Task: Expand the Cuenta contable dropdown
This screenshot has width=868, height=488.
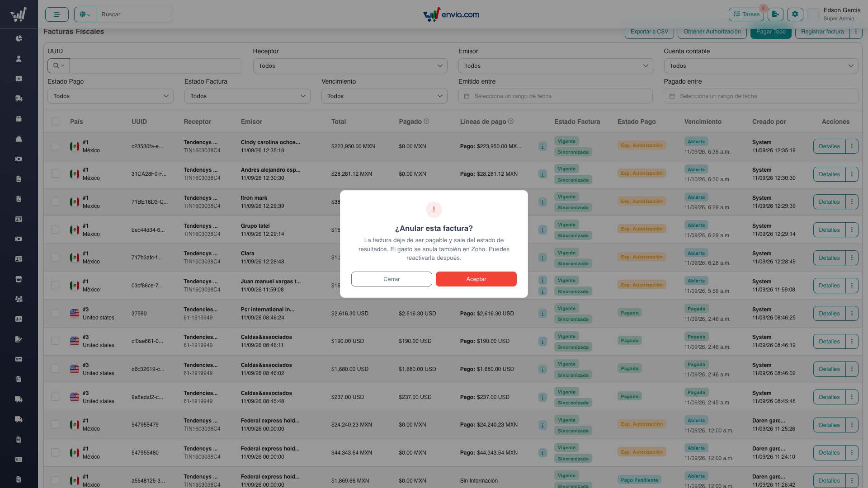Action: [761, 66]
